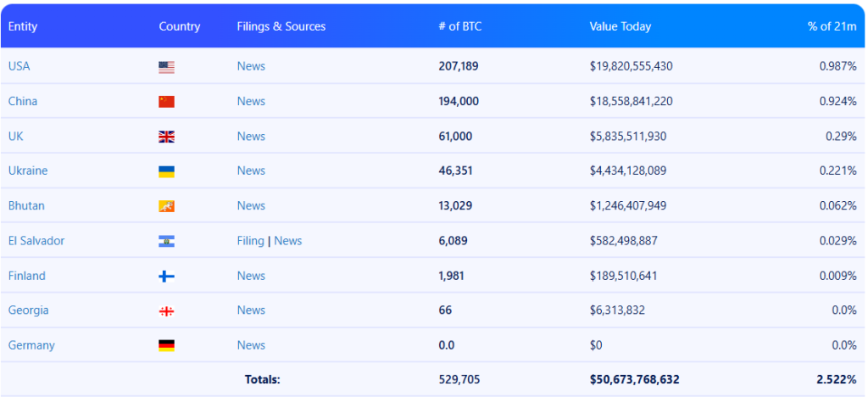Open the El Salvador Filing link

click(x=250, y=241)
